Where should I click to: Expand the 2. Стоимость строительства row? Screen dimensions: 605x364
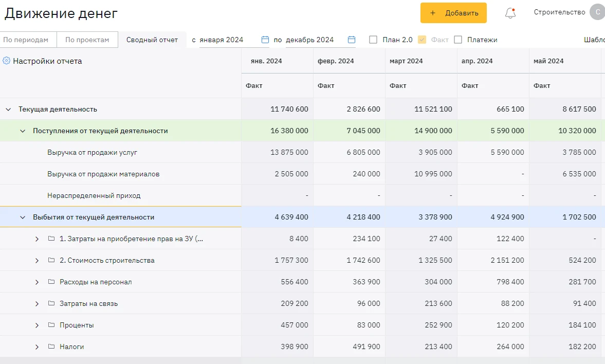pyautogui.click(x=37, y=261)
